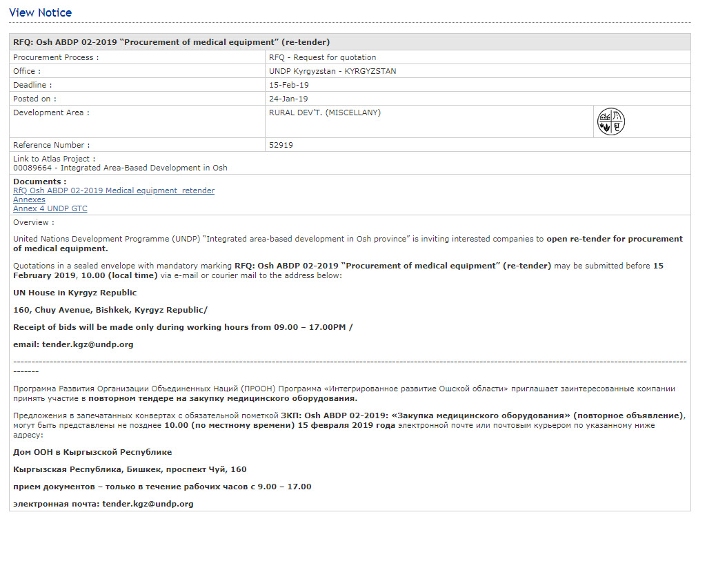Click the 160, Chuy Avenue, Bishkek address line
This screenshot has width=707, height=588.
[110, 310]
